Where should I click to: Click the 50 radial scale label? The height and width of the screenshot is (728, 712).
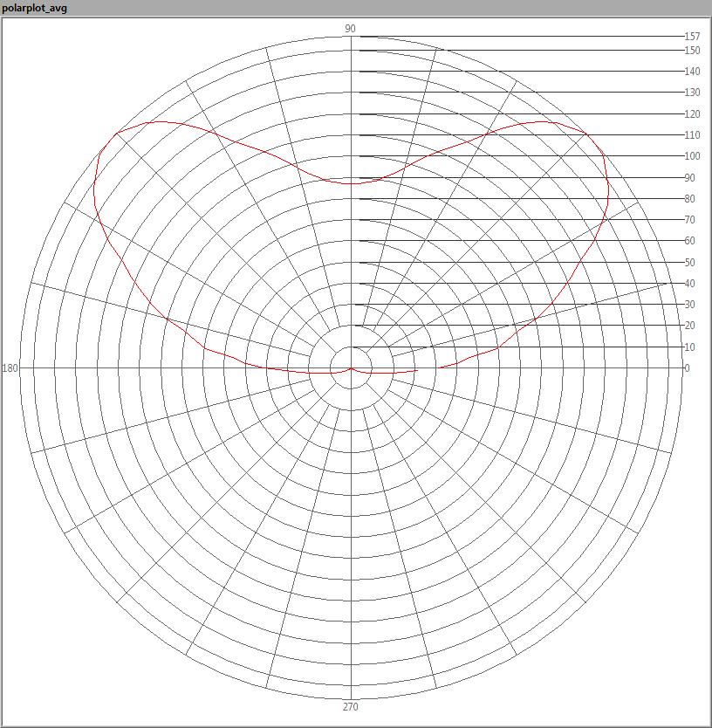689,263
